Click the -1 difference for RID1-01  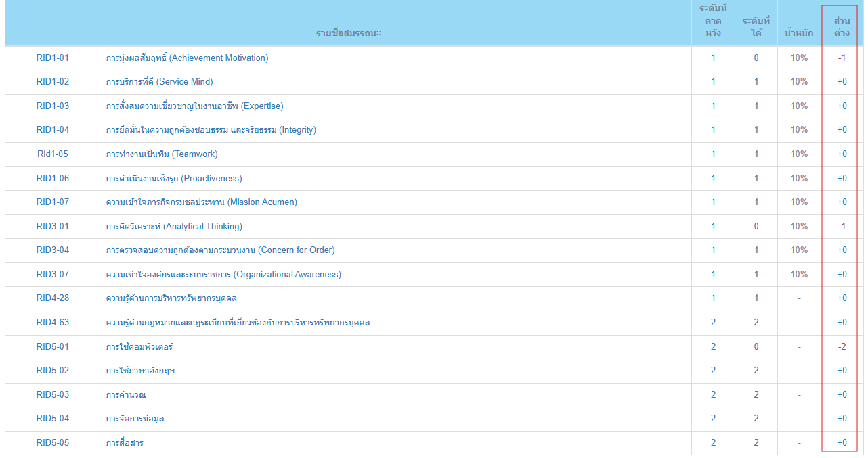click(842, 58)
